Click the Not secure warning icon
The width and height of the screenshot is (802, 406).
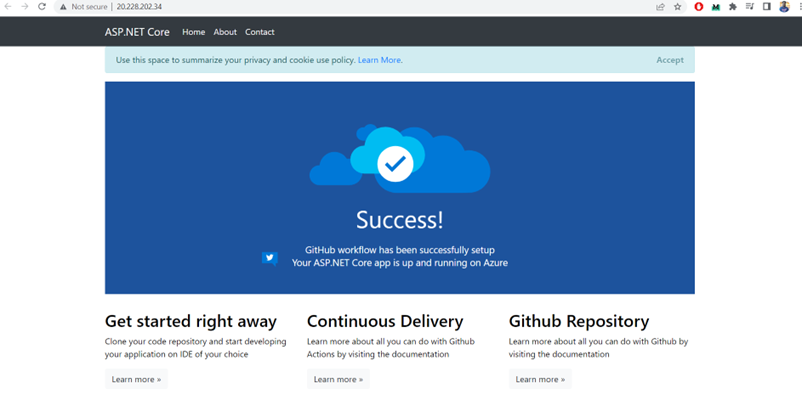(x=63, y=6)
